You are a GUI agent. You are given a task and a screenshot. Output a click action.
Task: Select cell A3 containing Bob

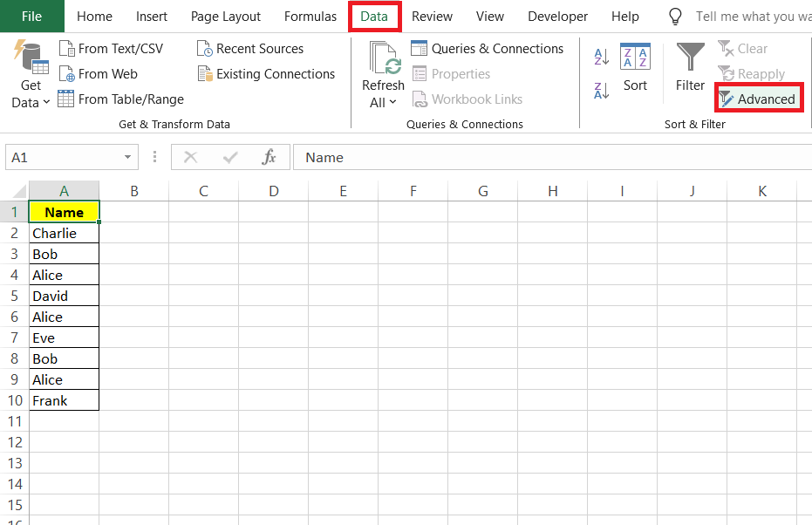point(65,255)
